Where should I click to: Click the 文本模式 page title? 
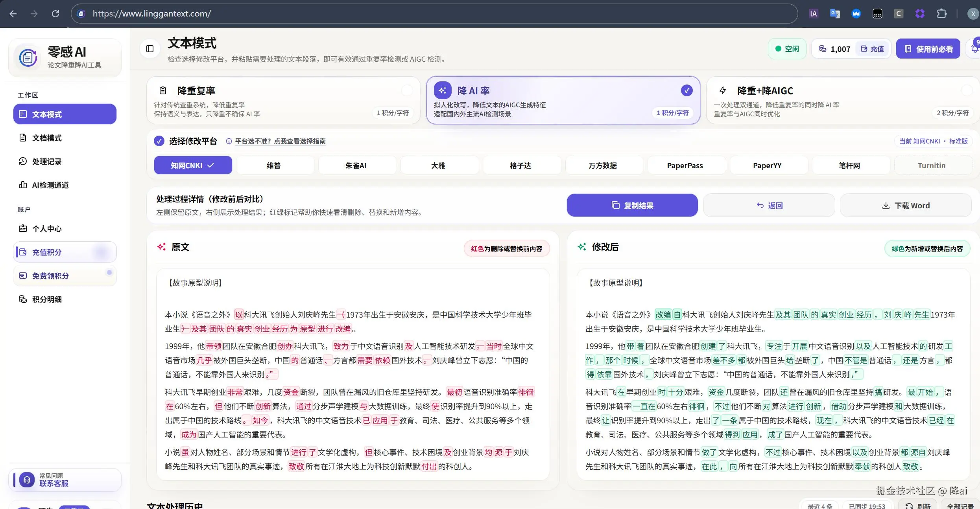192,43
